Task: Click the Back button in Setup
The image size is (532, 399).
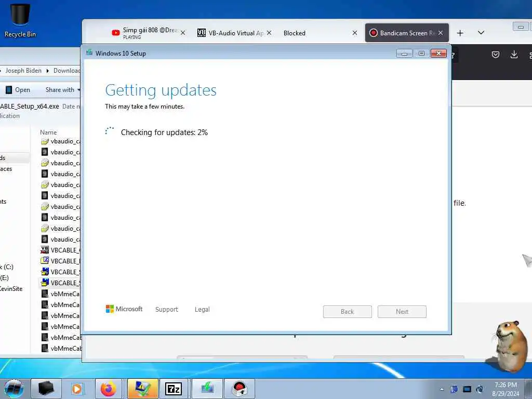Action: tap(348, 312)
